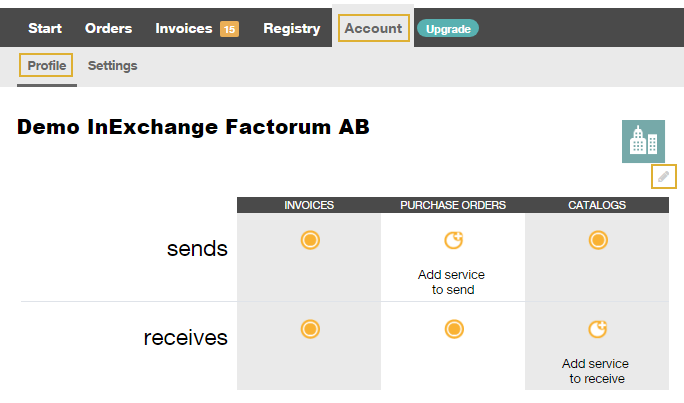Image resolution: width=684 pixels, height=403 pixels.
Task: Go to the Orders section
Action: (109, 28)
